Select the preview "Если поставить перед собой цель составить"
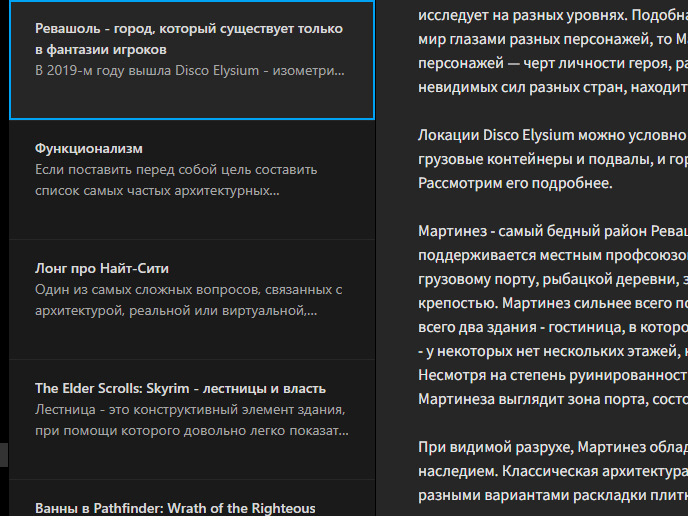Image resolution: width=688 pixels, height=516 pixels. point(176,170)
